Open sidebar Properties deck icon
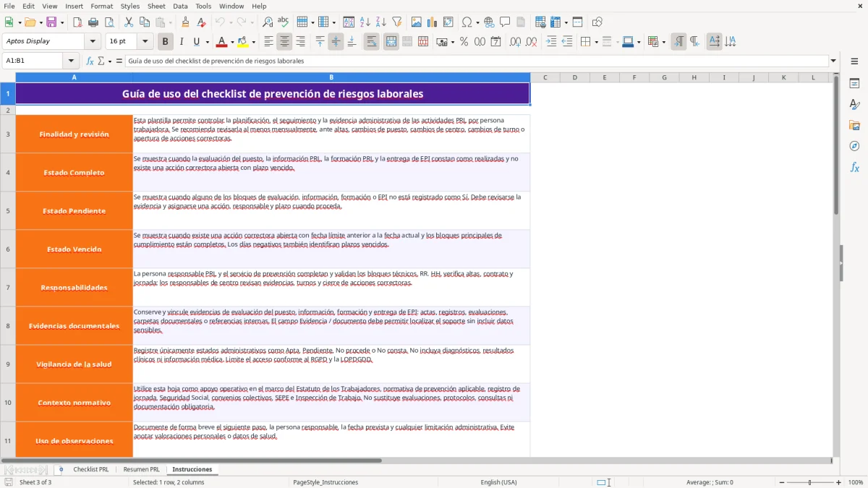This screenshot has height=488, width=868. click(x=854, y=84)
